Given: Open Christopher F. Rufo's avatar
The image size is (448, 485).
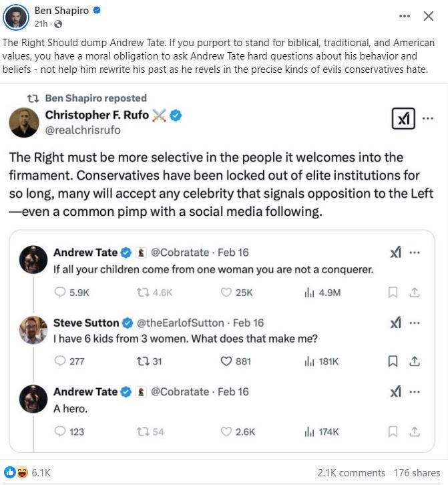Looking at the screenshot, I should tap(24, 122).
